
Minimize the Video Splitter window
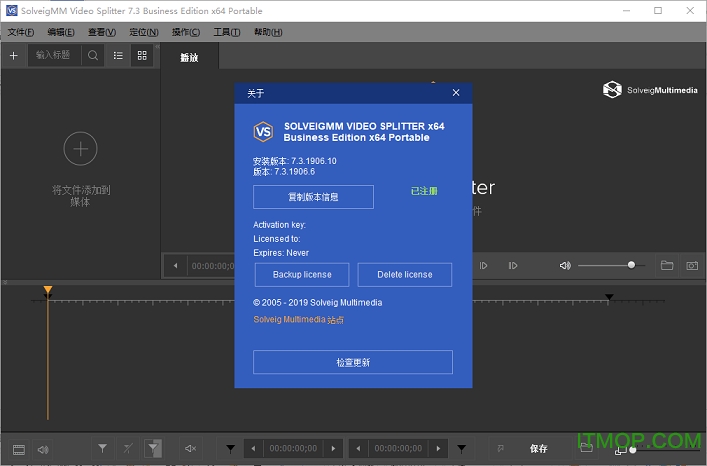(x=626, y=10)
